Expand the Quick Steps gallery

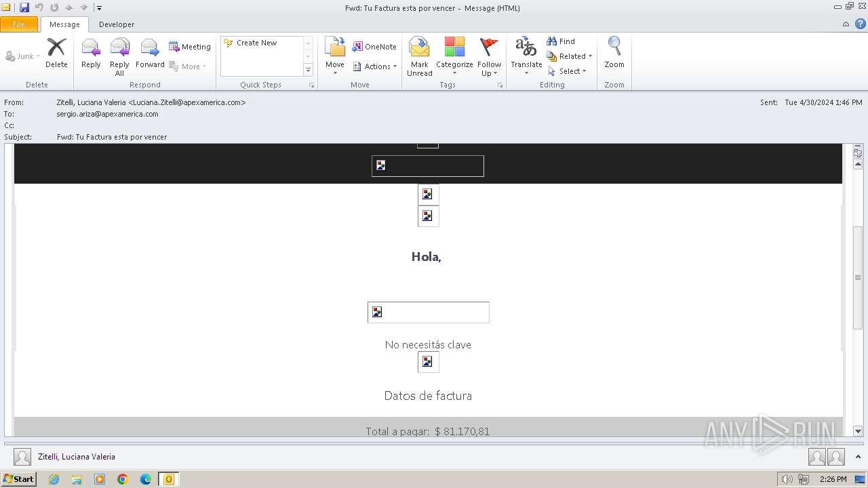[x=308, y=70]
